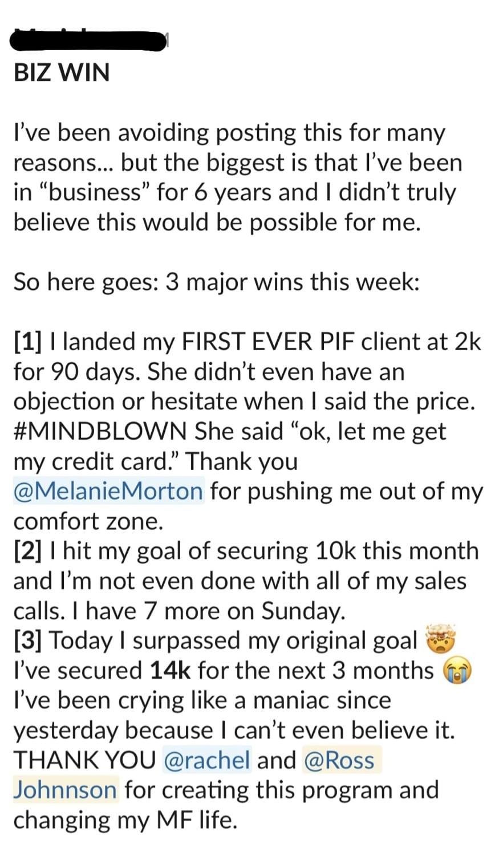The width and height of the screenshot is (503, 868).
Task: Click the highlighted "Johnnson" mention text
Action: click(66, 790)
